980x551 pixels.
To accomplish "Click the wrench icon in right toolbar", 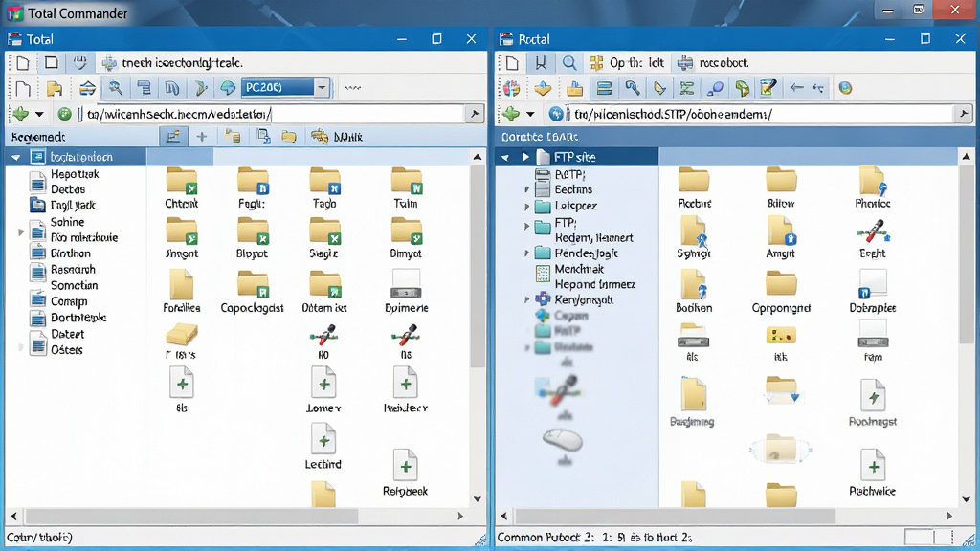I will (632, 88).
